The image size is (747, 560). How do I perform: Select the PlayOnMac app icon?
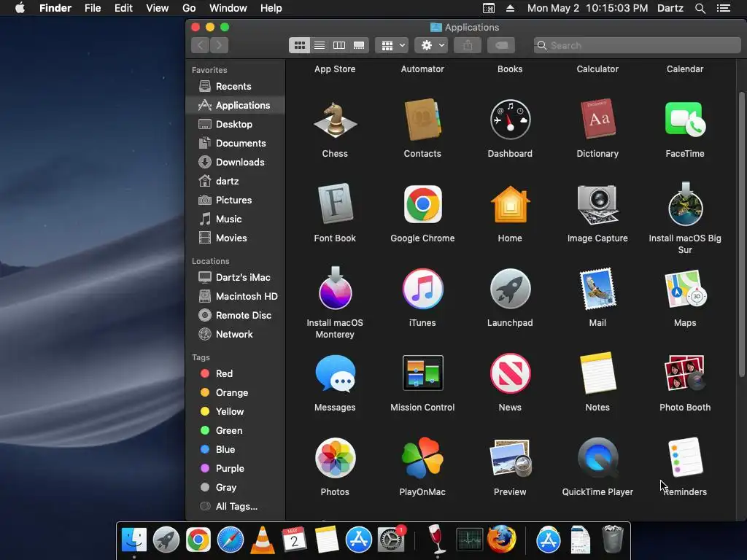(x=422, y=458)
